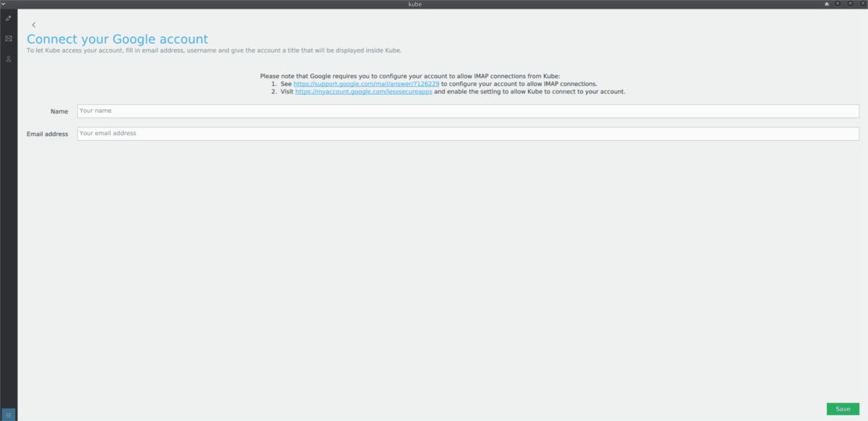Screen dimensions: 868x421
Task: Click the 'Email address' field label
Action: coord(47,134)
